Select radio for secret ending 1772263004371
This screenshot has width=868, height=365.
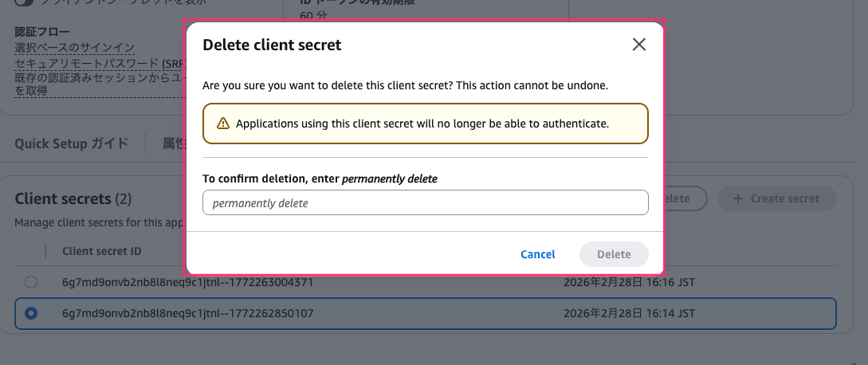click(31, 282)
